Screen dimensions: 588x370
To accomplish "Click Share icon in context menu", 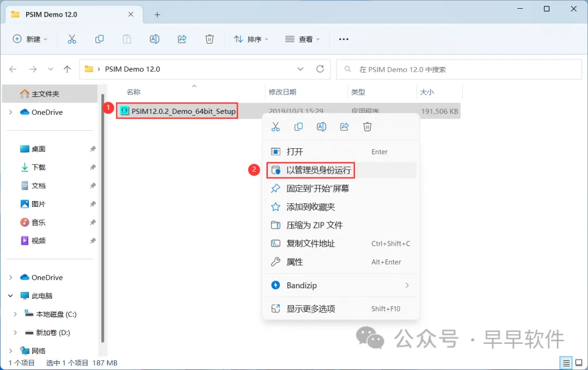I will tap(345, 127).
